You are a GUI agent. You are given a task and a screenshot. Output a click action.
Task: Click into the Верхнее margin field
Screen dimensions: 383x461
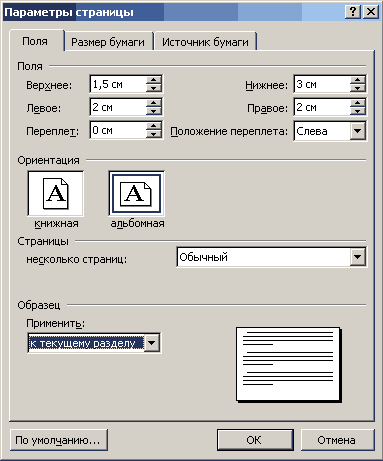pos(118,84)
